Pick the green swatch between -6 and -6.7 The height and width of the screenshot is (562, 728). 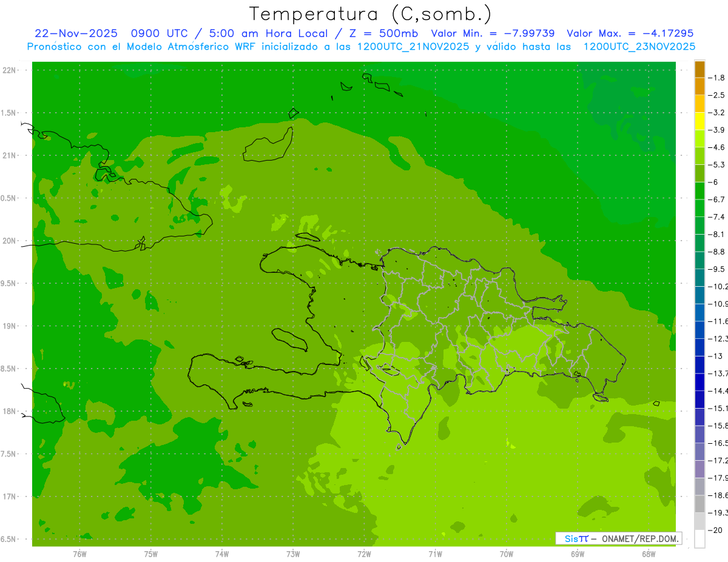(x=699, y=190)
